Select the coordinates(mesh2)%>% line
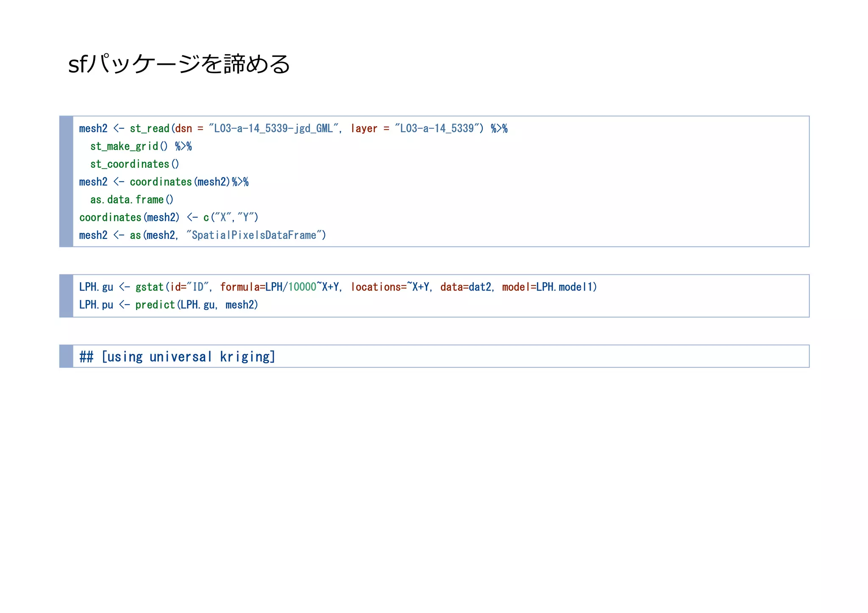This screenshot has height=613, width=868. tap(164, 182)
